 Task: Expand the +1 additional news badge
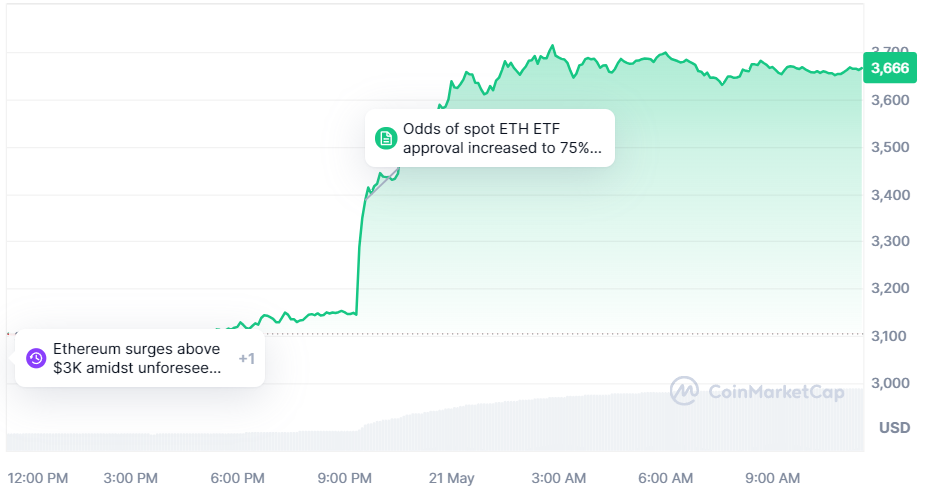[246, 358]
